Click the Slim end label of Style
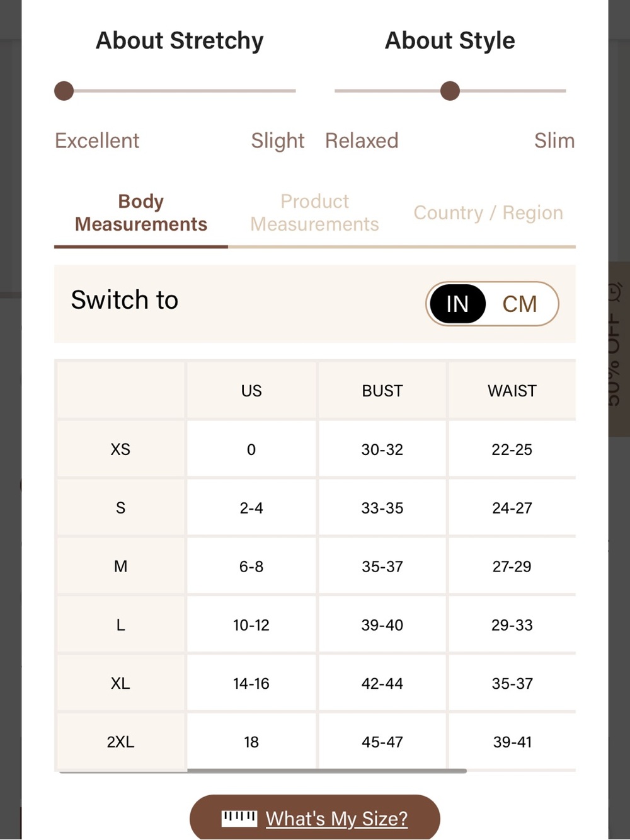This screenshot has height=840, width=630. 554,141
